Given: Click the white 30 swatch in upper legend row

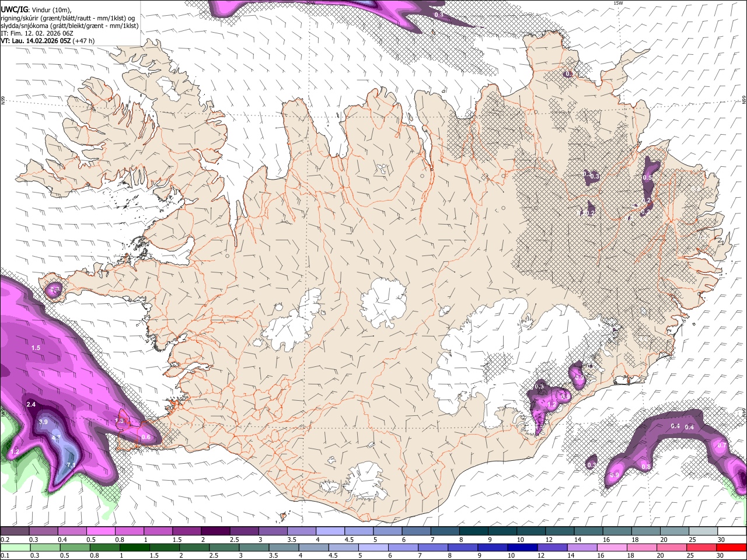Looking at the screenshot, I should (x=732, y=531).
